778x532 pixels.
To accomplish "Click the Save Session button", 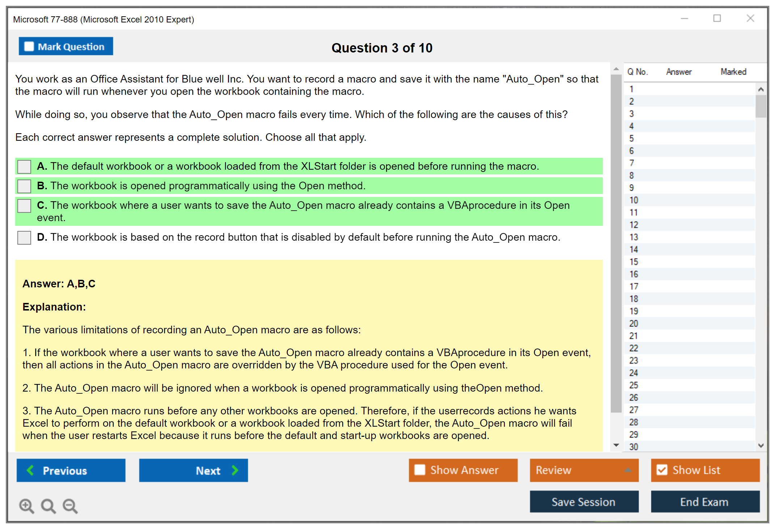I will tap(584, 502).
